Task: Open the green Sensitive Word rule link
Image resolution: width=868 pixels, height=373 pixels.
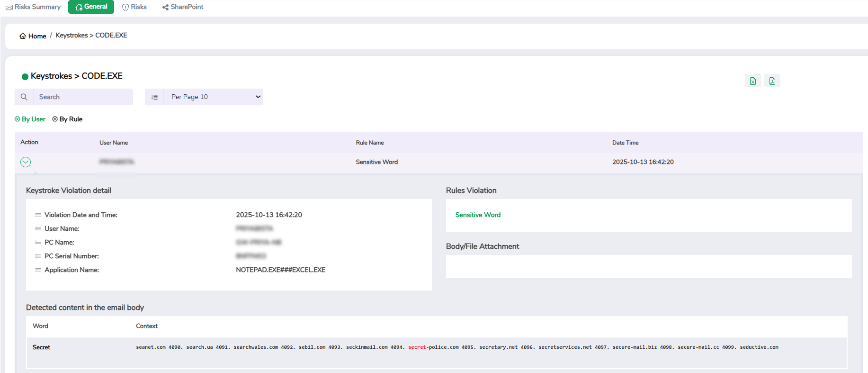Action: point(477,215)
